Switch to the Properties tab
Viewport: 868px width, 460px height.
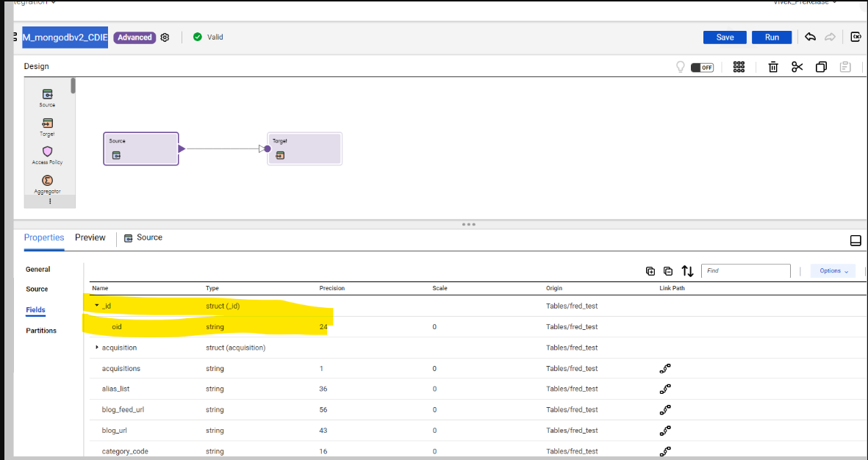pyautogui.click(x=44, y=237)
